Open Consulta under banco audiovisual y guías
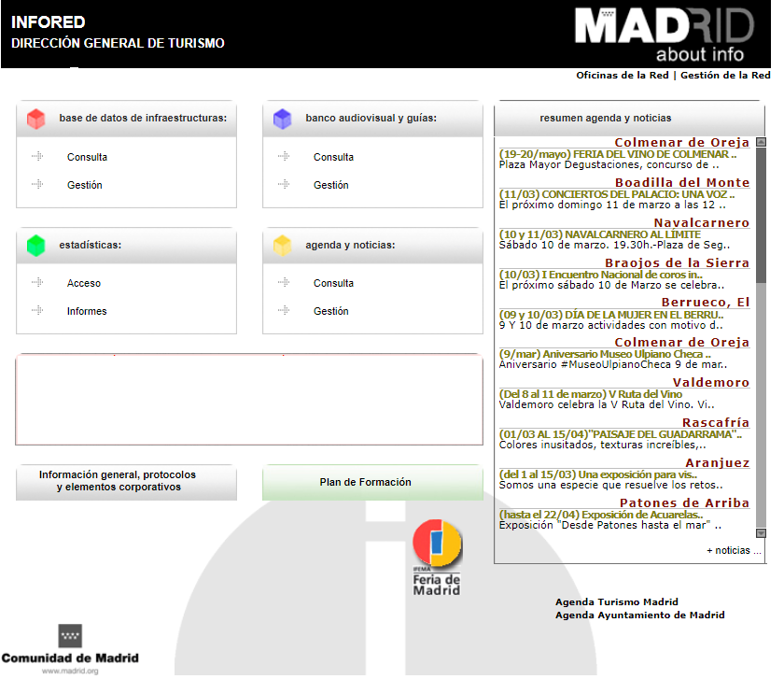 (333, 157)
